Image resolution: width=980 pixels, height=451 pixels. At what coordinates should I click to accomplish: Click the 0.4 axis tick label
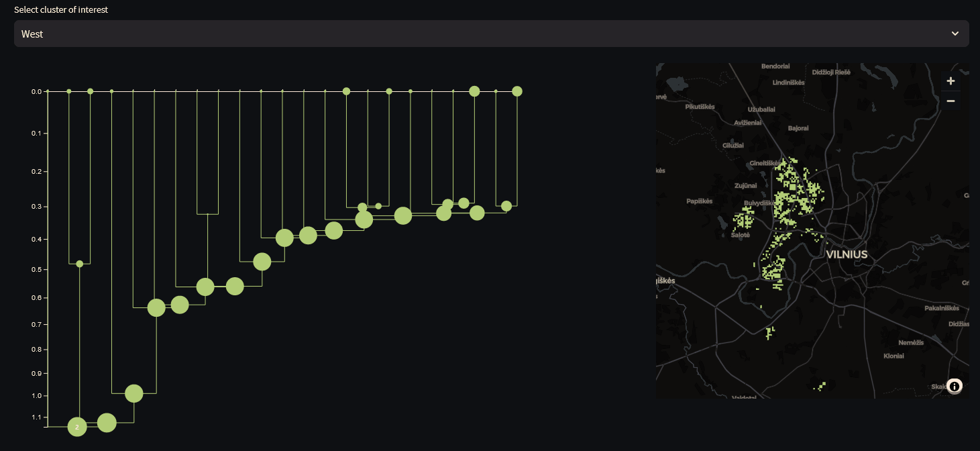coord(36,239)
